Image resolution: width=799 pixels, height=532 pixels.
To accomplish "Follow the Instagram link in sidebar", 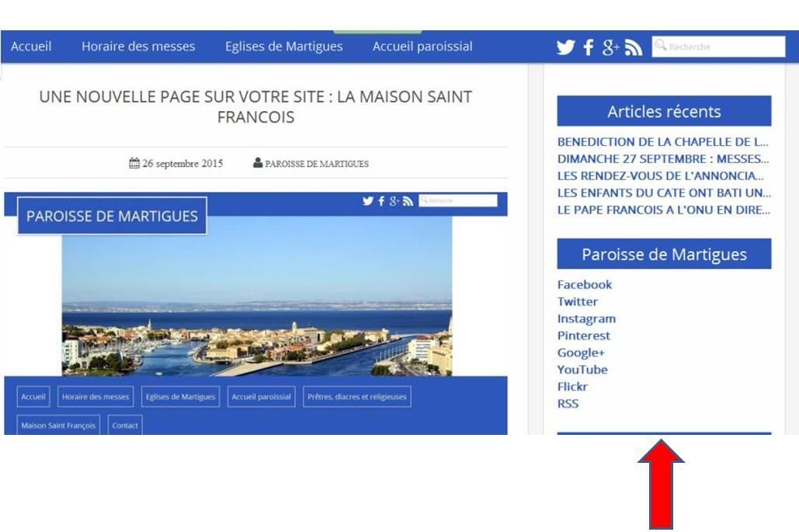I will pyautogui.click(x=586, y=319).
